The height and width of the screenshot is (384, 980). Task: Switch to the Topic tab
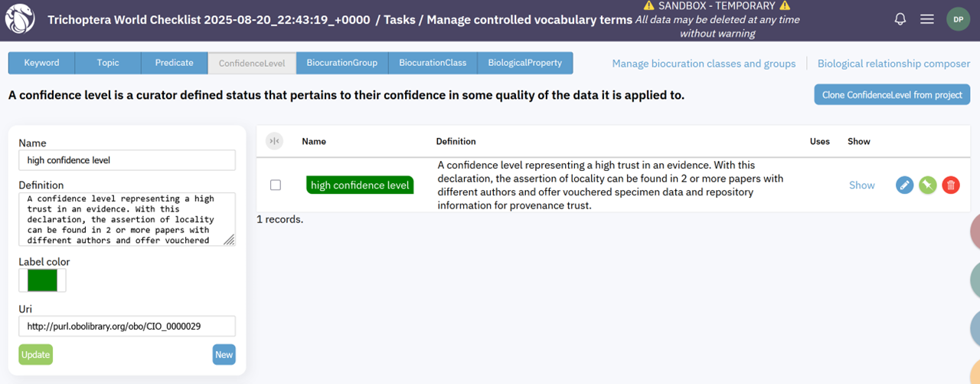pos(108,63)
